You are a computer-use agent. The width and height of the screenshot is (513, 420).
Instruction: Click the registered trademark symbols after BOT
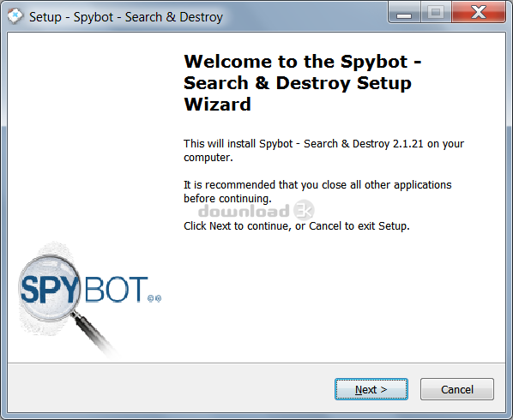click(154, 298)
